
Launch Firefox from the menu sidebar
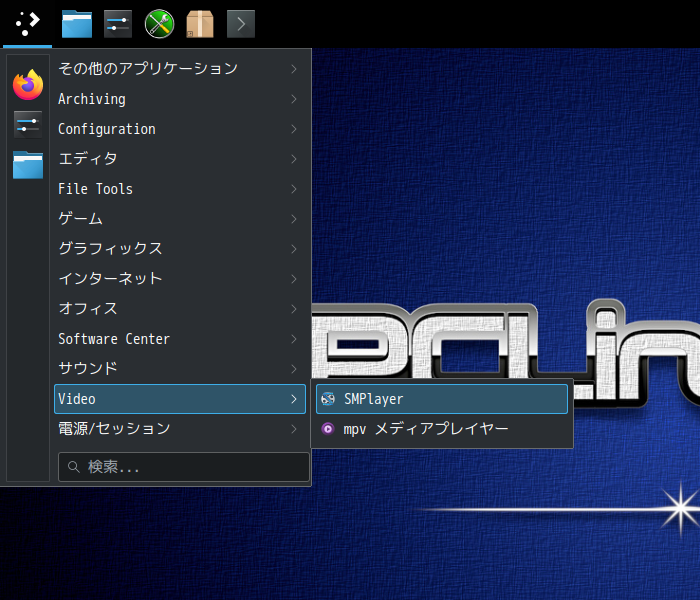(x=28, y=84)
